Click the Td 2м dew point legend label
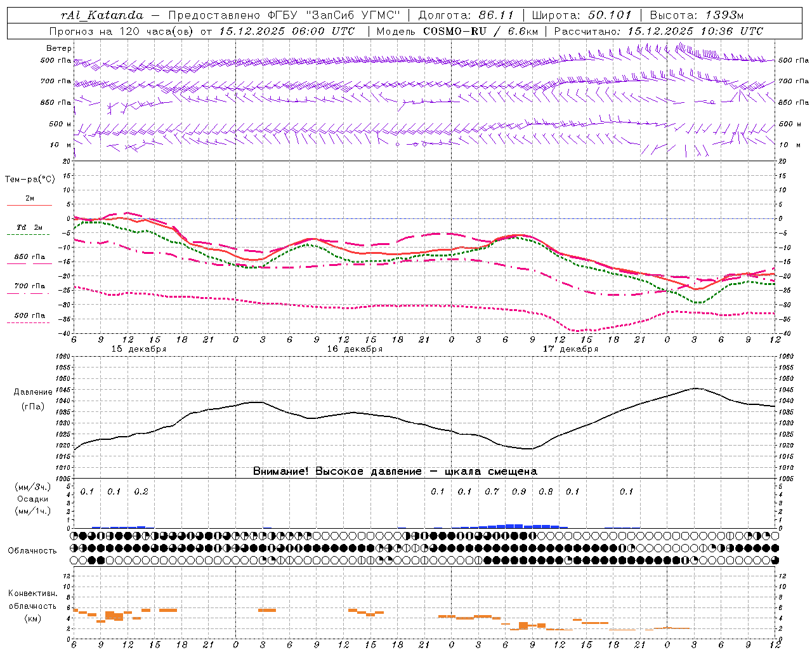This screenshot has width=812, height=650. [30, 227]
